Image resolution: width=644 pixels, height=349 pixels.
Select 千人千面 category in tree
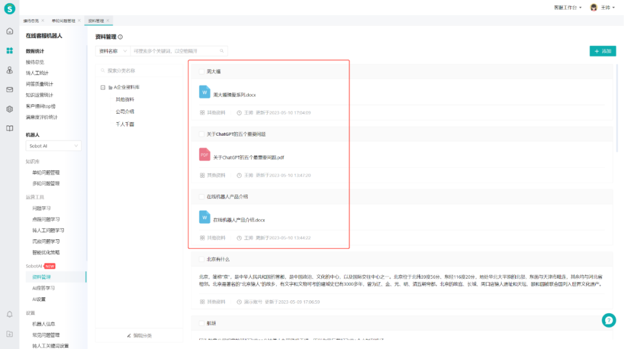(x=125, y=124)
